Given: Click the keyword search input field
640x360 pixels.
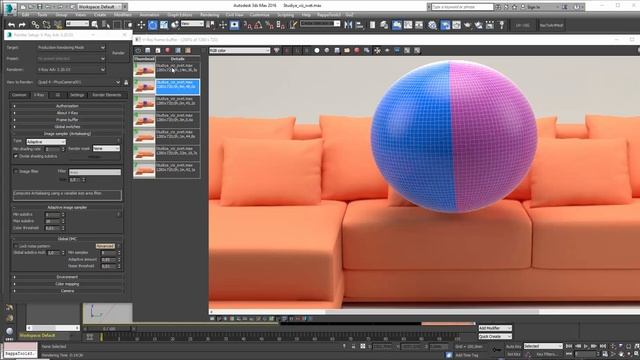Looking at the screenshot, I should [x=462, y=7].
